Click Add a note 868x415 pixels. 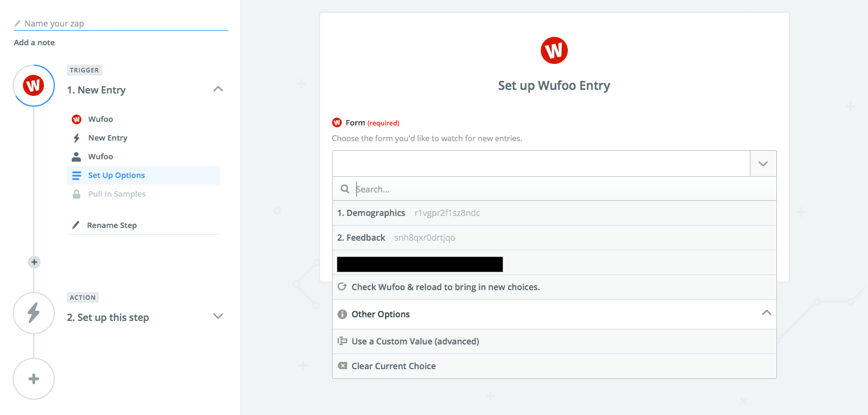click(x=34, y=43)
